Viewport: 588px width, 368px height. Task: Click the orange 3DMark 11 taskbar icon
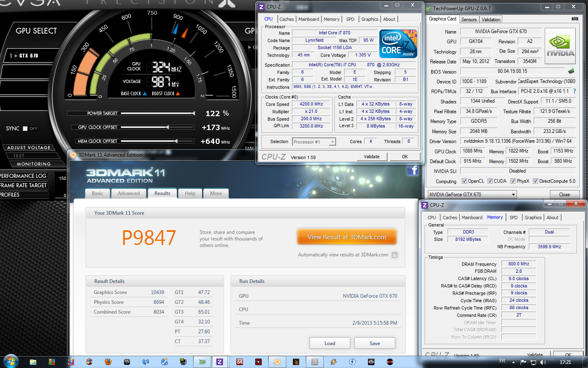(277, 362)
